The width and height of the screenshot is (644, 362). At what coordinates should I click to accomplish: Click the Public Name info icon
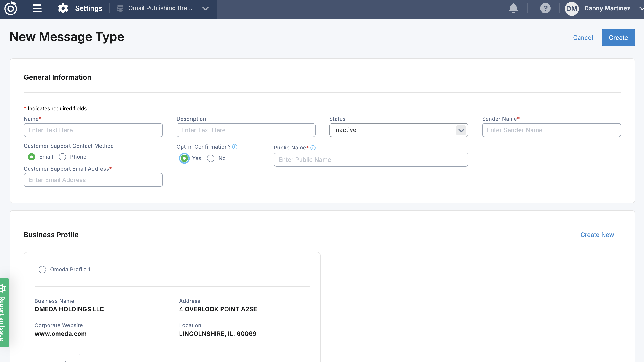tap(313, 148)
